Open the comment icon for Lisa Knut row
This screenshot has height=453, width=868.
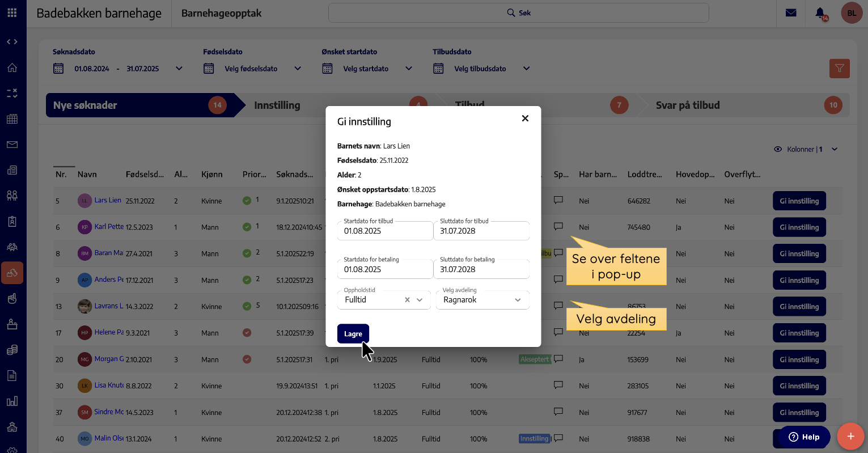pyautogui.click(x=558, y=386)
